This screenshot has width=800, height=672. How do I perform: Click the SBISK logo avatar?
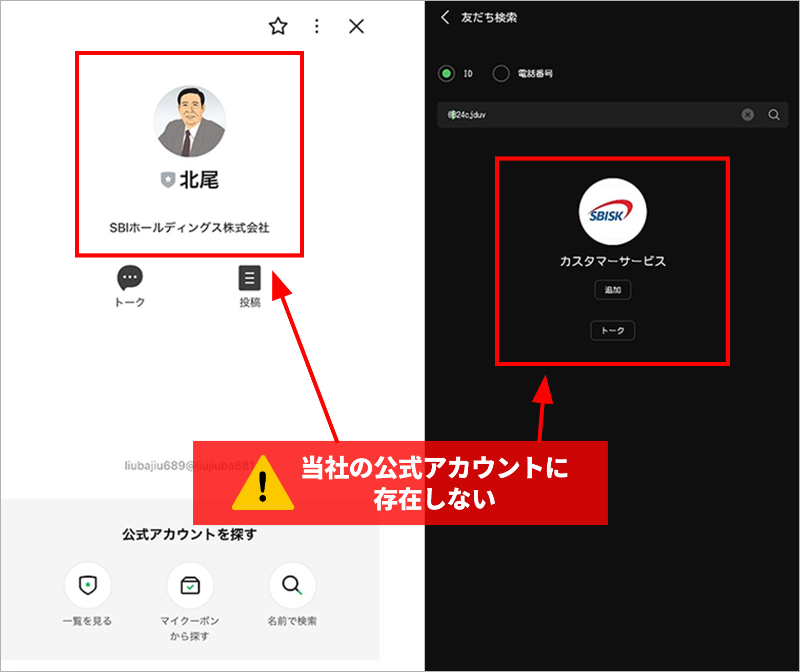click(x=613, y=211)
